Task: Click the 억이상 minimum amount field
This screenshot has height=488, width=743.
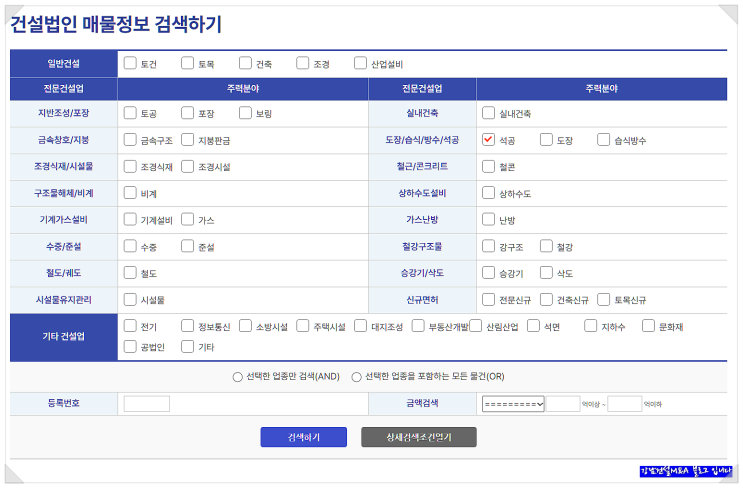Action: point(563,404)
